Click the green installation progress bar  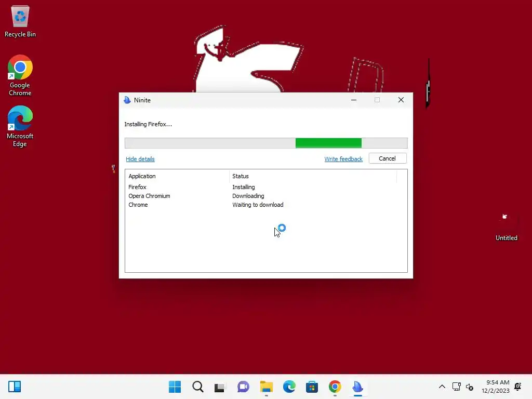(x=266, y=143)
